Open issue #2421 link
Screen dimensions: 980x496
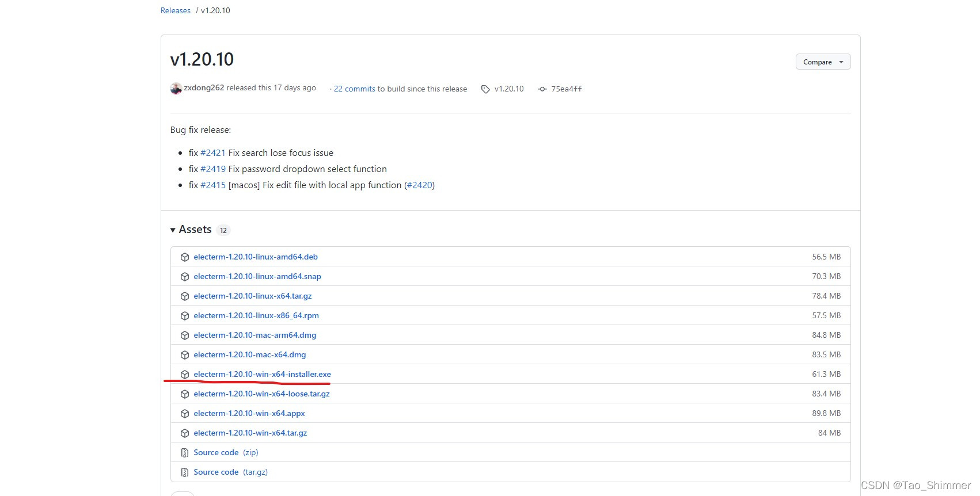coord(213,152)
